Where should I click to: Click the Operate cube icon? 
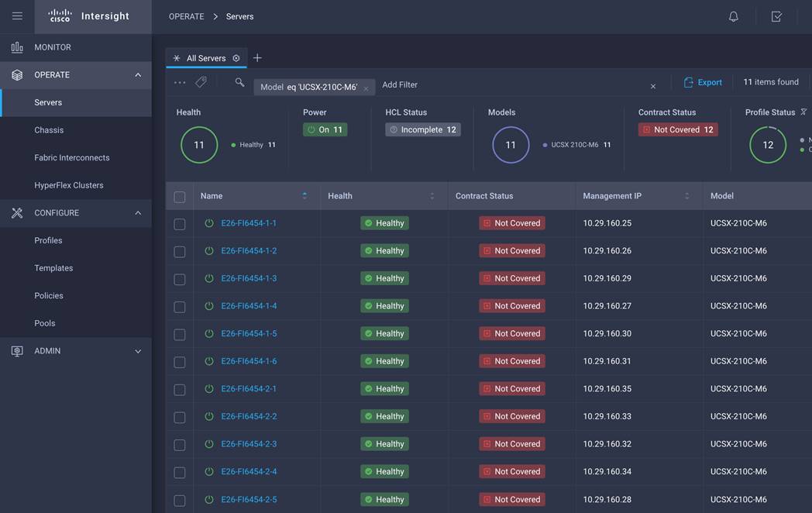pyautogui.click(x=17, y=75)
